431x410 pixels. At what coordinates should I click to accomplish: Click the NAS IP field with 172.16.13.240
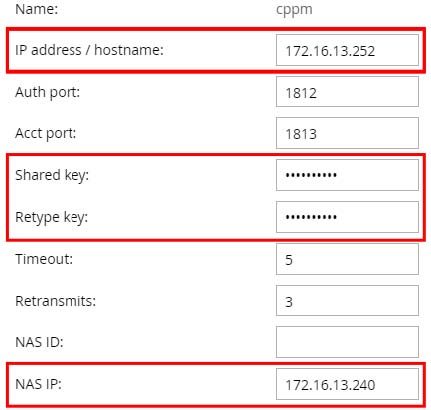[x=347, y=384]
